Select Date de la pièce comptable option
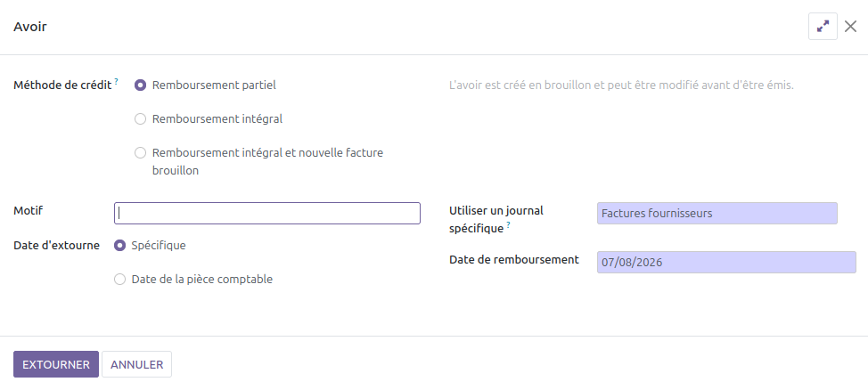 click(119, 280)
